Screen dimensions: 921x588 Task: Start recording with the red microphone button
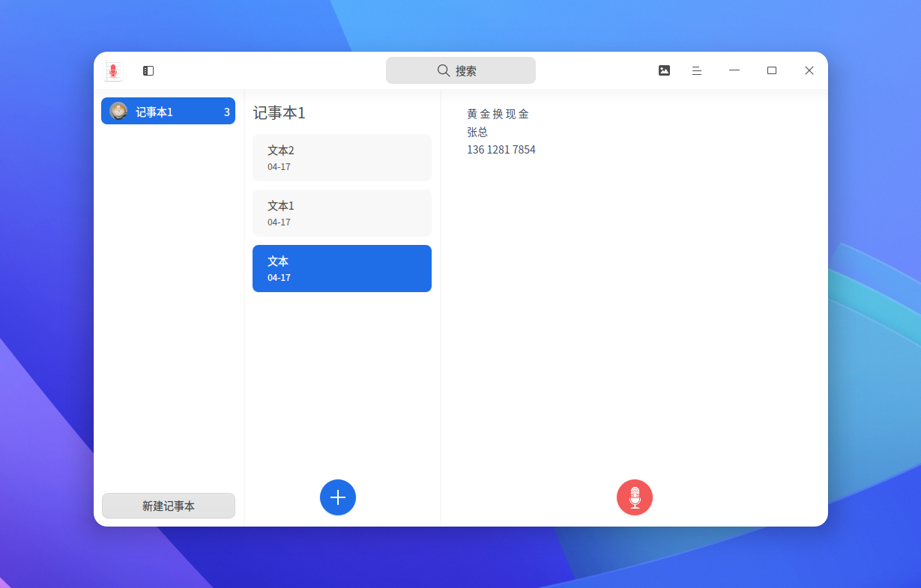click(x=635, y=497)
